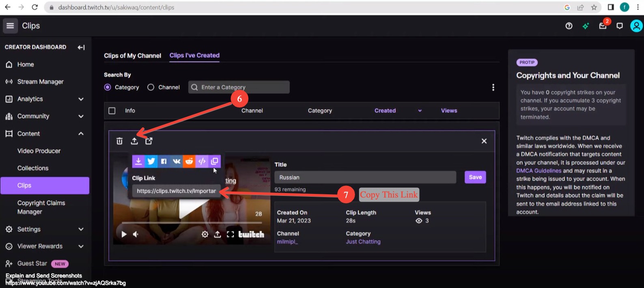
Task: Mute the clip player volume
Action: [x=136, y=234]
